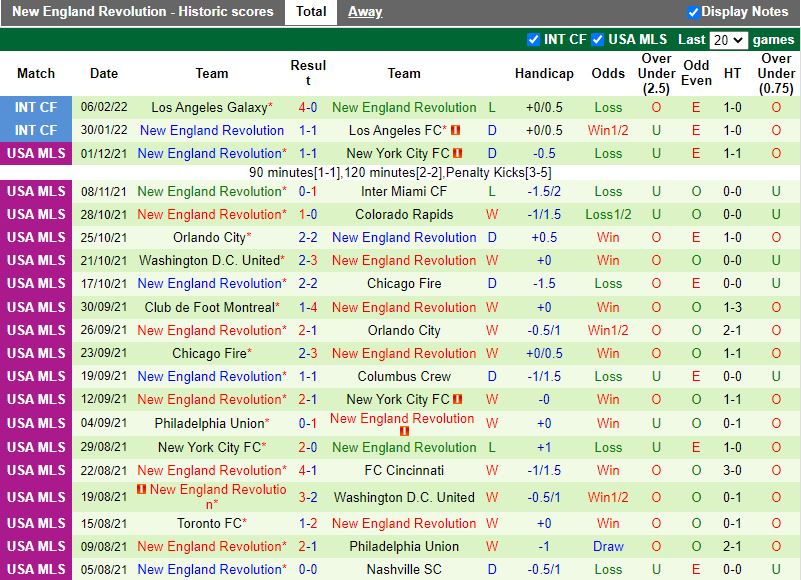Image resolution: width=801 pixels, height=580 pixels.
Task: Select the Nashville SC team link
Action: point(404,569)
